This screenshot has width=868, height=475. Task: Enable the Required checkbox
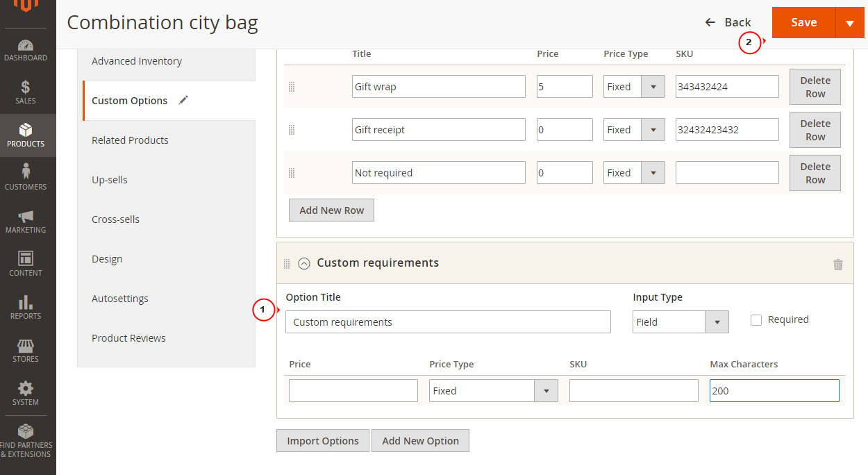coord(756,320)
